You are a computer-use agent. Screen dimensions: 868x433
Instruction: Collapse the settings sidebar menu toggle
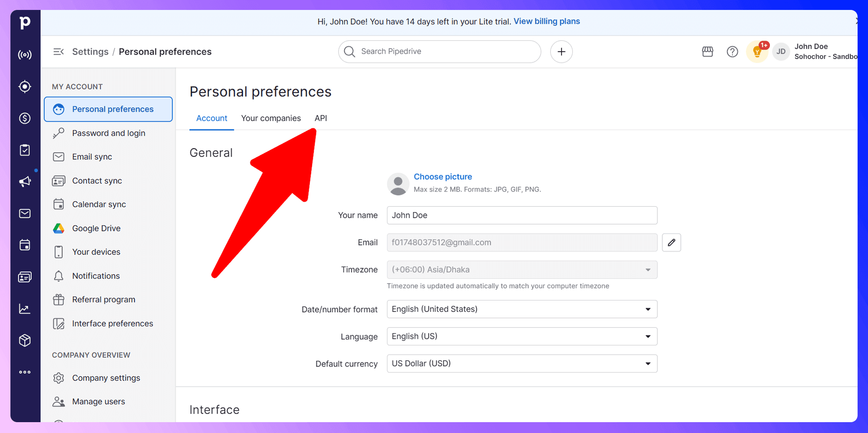(58, 52)
